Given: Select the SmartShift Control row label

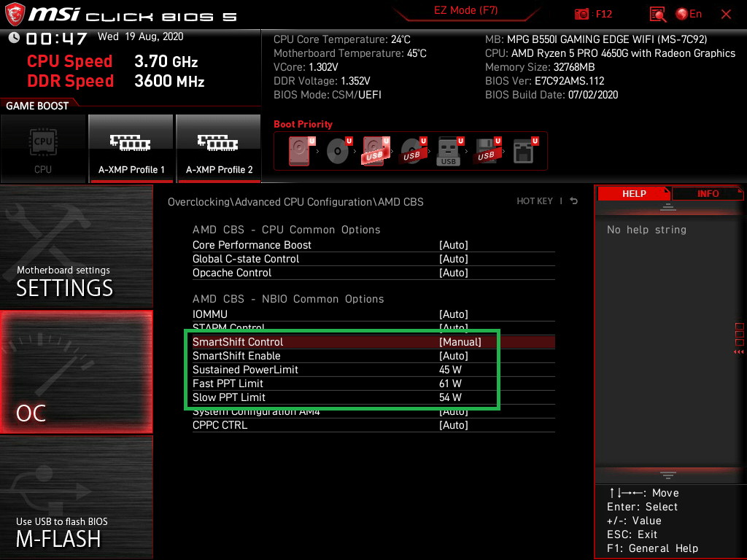Looking at the screenshot, I should pyautogui.click(x=238, y=342).
